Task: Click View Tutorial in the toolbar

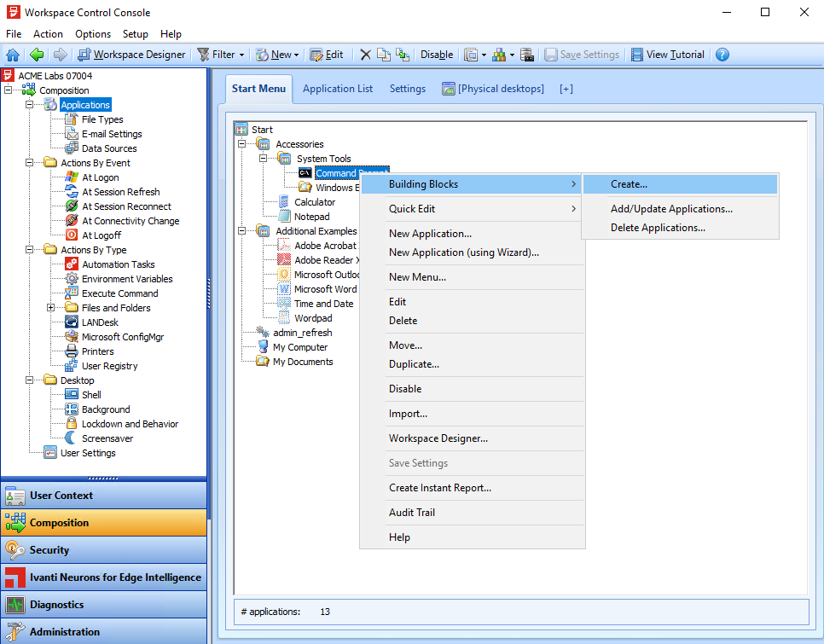Action: tap(668, 55)
